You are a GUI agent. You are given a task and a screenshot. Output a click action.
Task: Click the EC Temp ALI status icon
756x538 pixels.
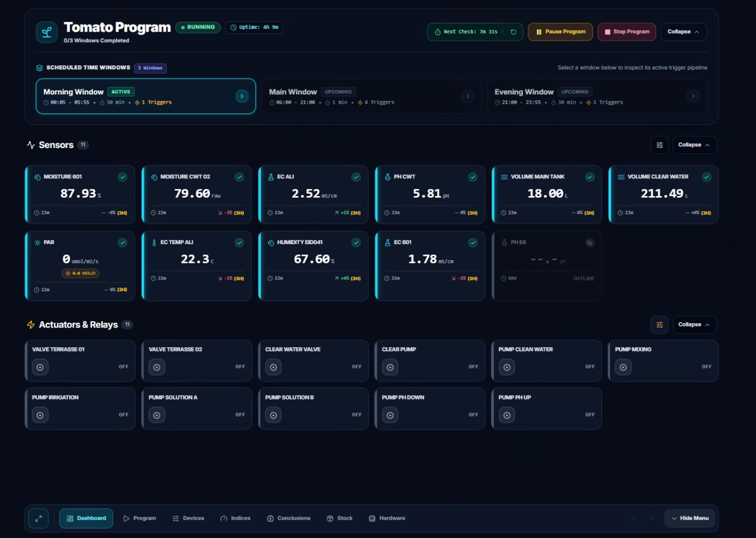tap(240, 243)
